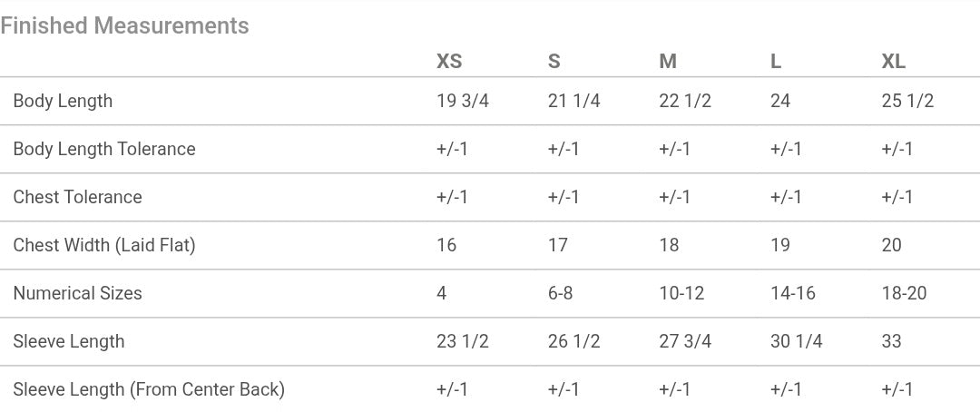Select the XS column header
Image resolution: width=980 pixels, height=412 pixels.
click(449, 62)
